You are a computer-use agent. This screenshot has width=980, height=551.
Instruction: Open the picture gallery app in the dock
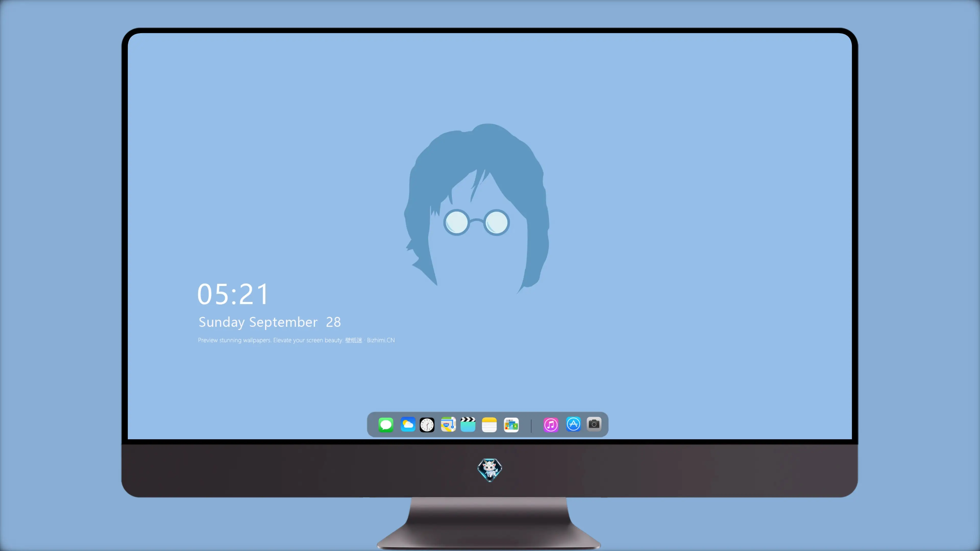[511, 425]
